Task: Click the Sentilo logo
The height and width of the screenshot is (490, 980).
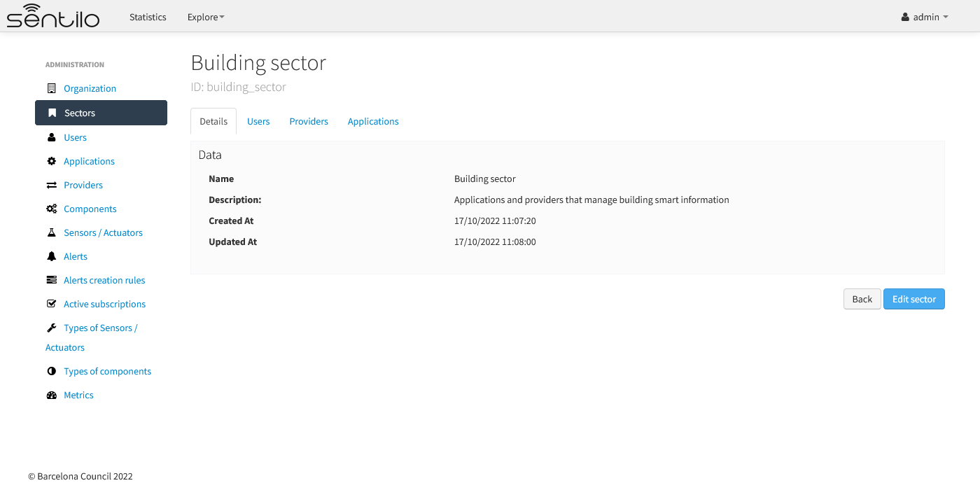Action: pyautogui.click(x=53, y=15)
